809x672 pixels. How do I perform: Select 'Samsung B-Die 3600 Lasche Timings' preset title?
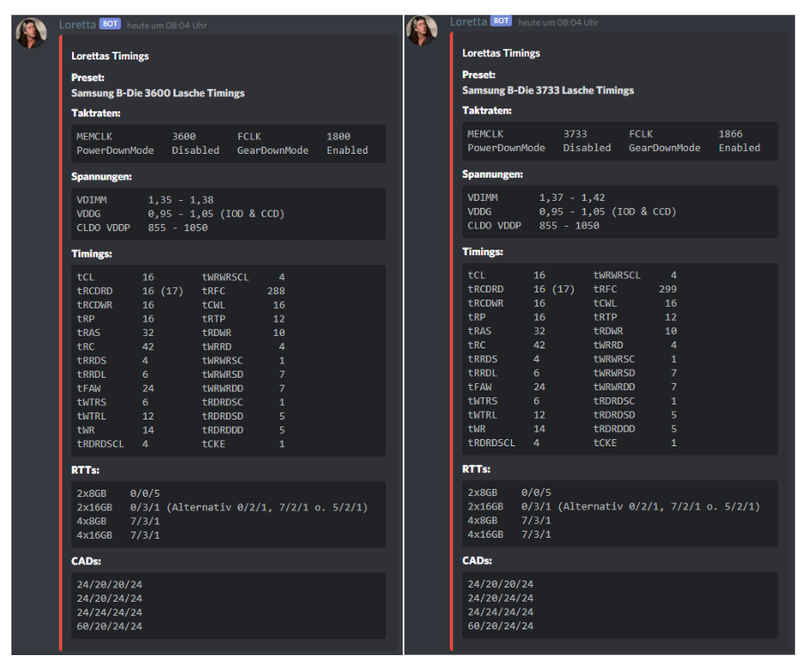(x=158, y=93)
